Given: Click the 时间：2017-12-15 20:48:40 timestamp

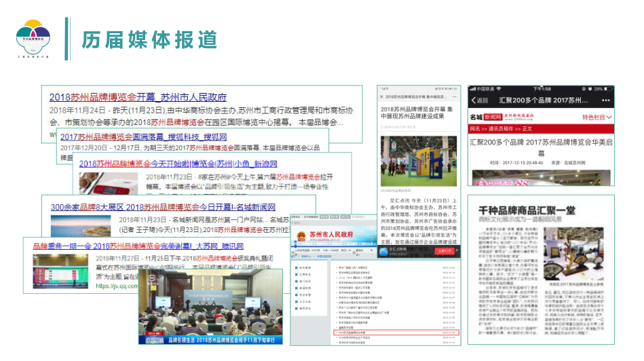Looking at the screenshot, I should [516, 163].
